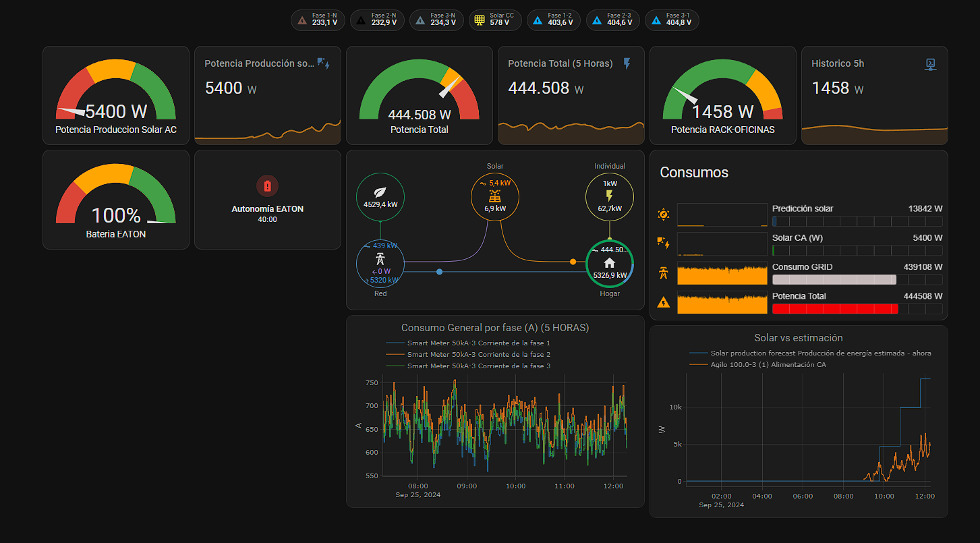Click the Consumo GRID tower icon in Consumos
This screenshot has height=543, width=980.
[663, 273]
